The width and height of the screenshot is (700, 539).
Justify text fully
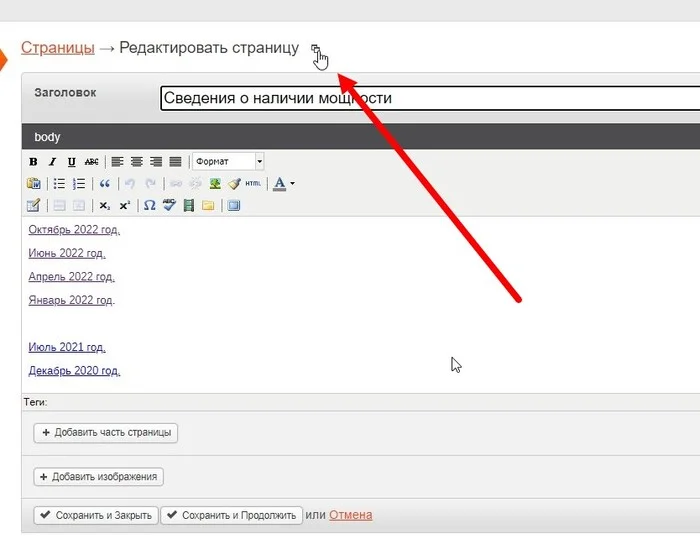pos(175,162)
